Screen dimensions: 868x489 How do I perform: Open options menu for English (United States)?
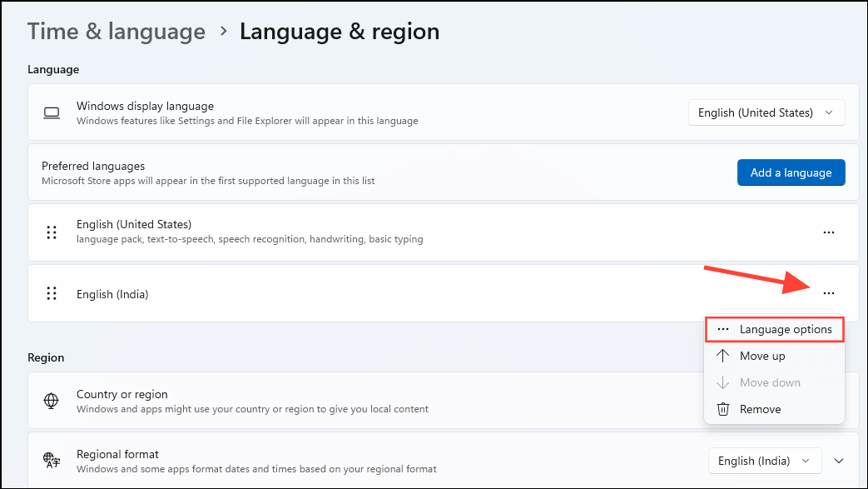coord(828,232)
